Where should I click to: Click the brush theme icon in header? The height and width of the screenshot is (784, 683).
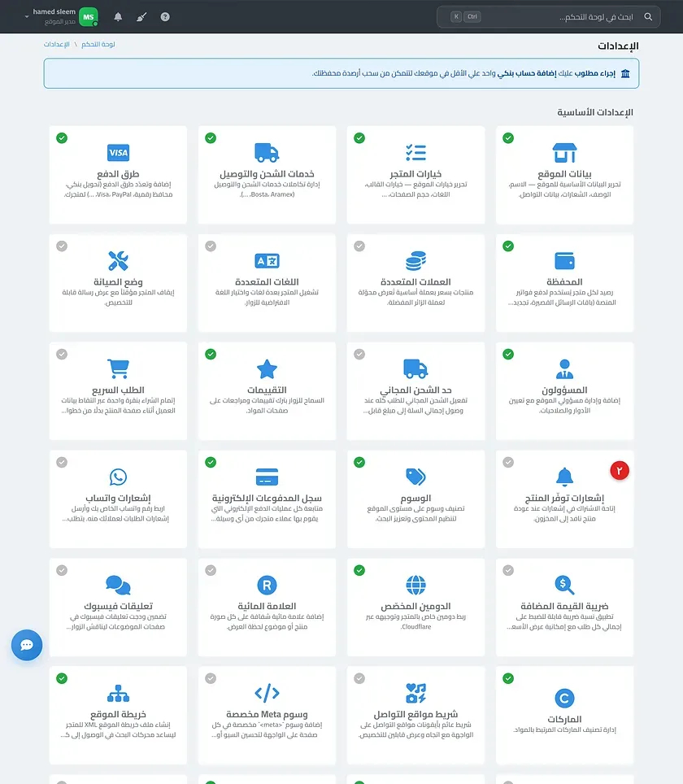point(141,17)
